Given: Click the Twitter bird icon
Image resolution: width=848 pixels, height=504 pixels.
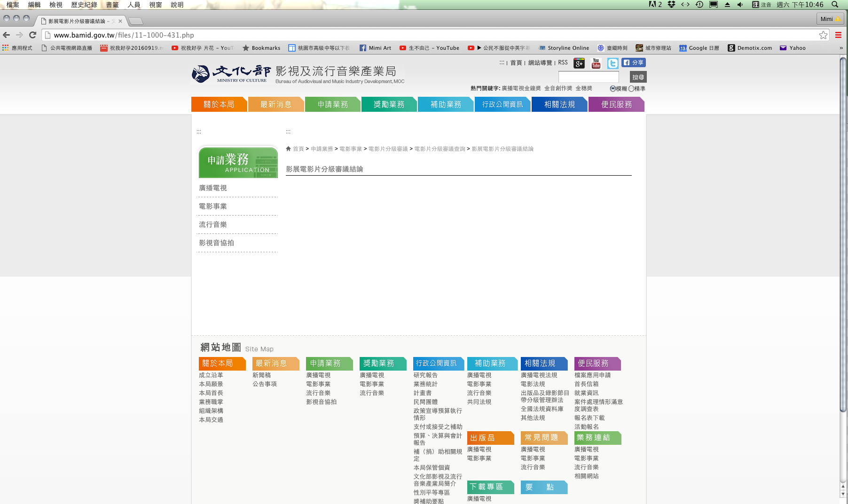Looking at the screenshot, I should click(x=612, y=63).
